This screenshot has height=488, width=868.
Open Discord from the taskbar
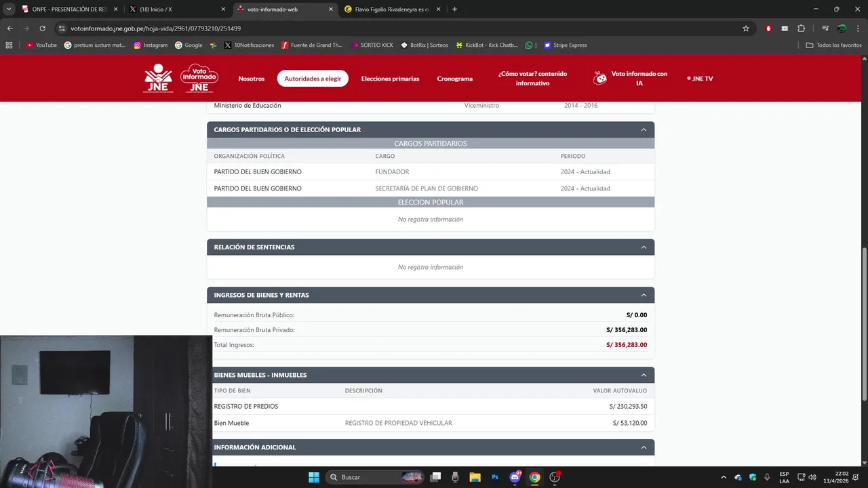(x=515, y=477)
